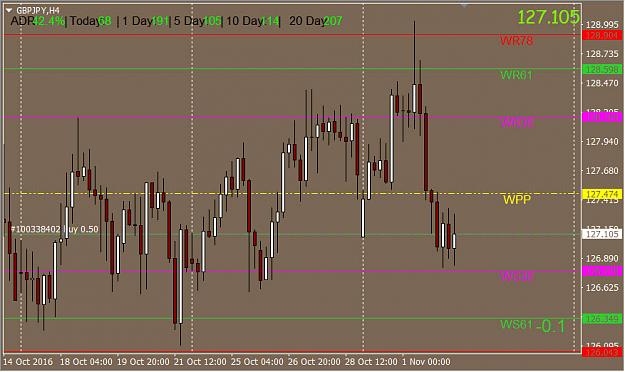
Task: Click the green 126.349 price tag
Action: coord(602,319)
